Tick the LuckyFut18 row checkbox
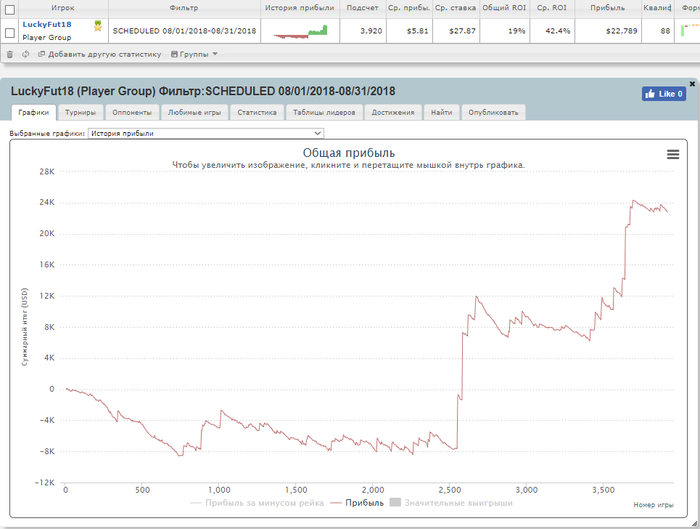700x529 pixels. click(9, 33)
